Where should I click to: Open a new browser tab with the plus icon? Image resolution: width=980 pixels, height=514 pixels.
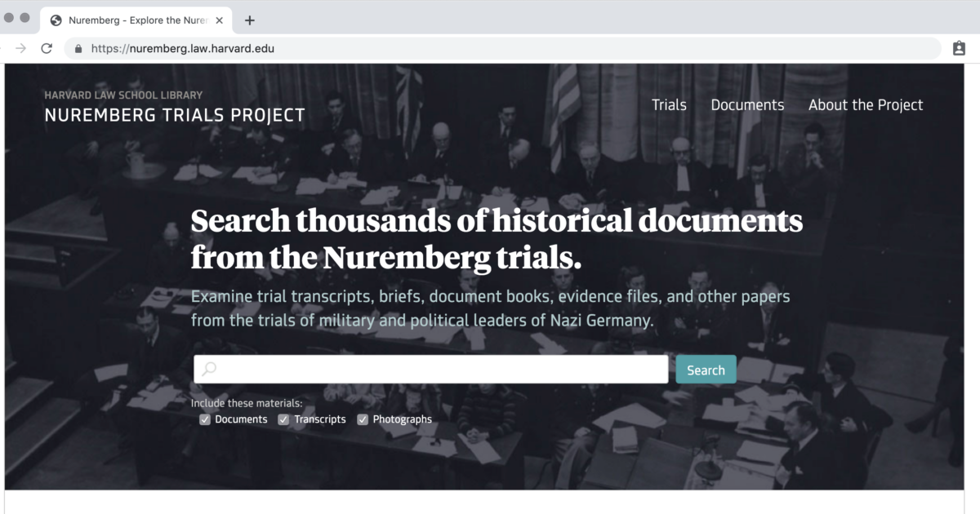(249, 20)
